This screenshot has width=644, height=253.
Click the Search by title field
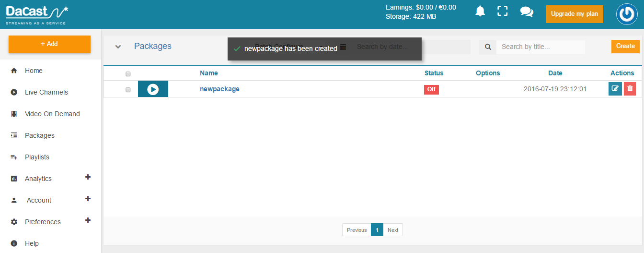[x=541, y=47]
